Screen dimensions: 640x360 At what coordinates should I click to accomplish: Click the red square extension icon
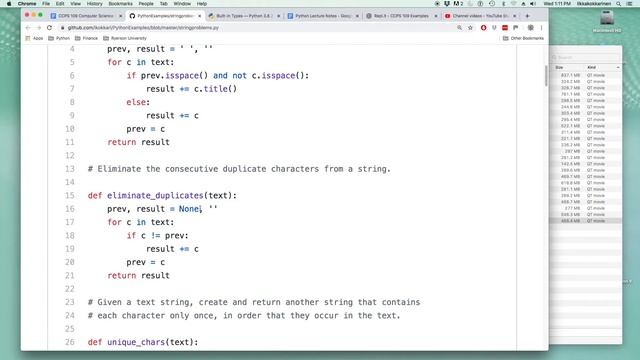tap(505, 28)
